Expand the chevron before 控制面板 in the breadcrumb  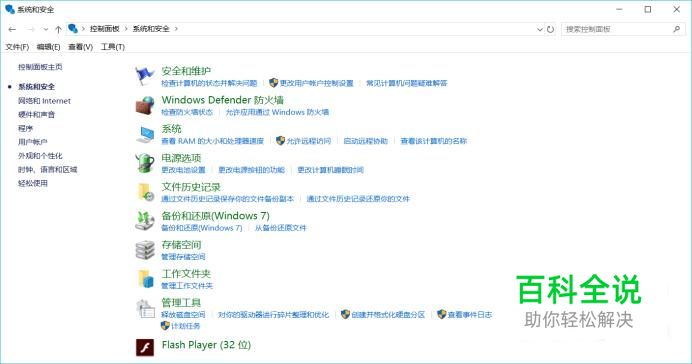pos(83,29)
